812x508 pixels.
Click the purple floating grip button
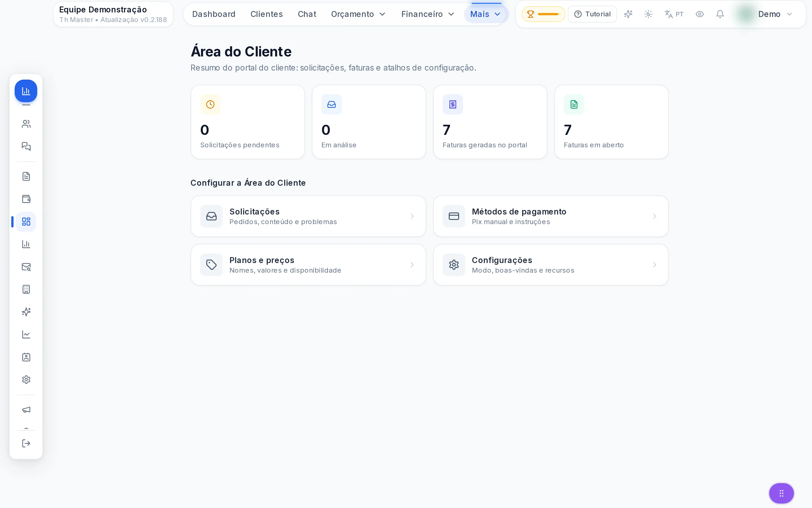pyautogui.click(x=782, y=493)
